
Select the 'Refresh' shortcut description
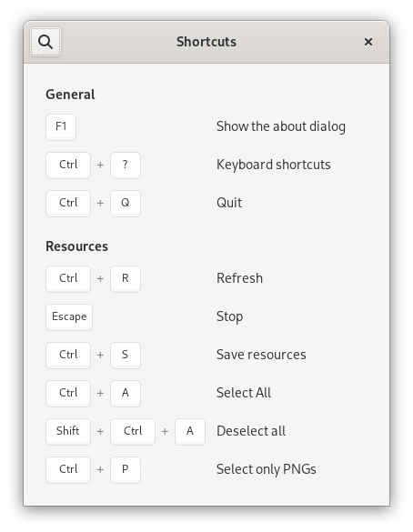point(239,278)
